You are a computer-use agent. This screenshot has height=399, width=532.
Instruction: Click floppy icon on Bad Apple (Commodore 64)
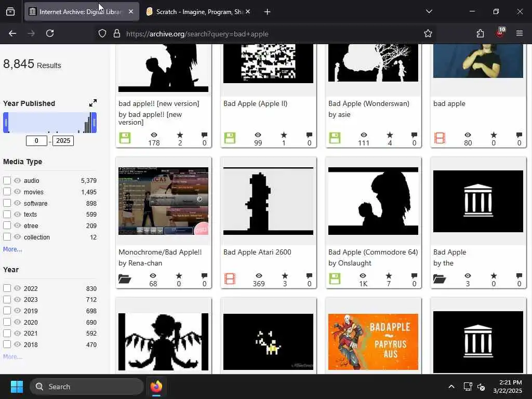[x=335, y=279]
